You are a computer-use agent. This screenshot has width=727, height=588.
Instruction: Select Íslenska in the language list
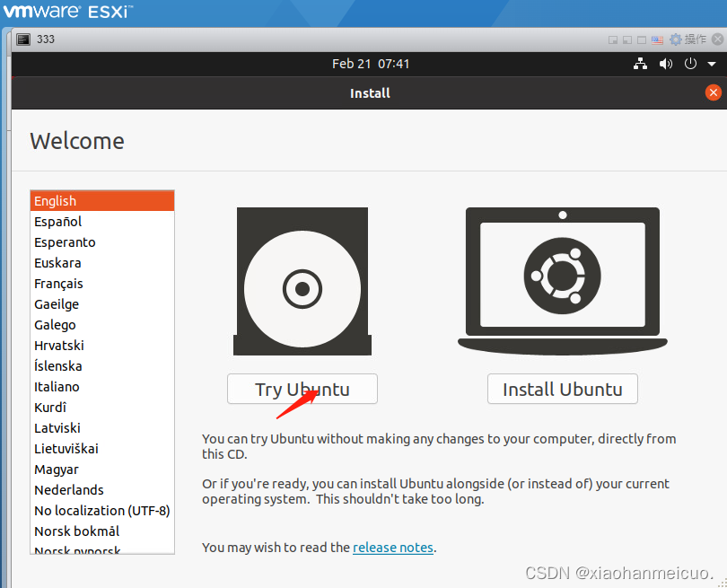pos(102,366)
